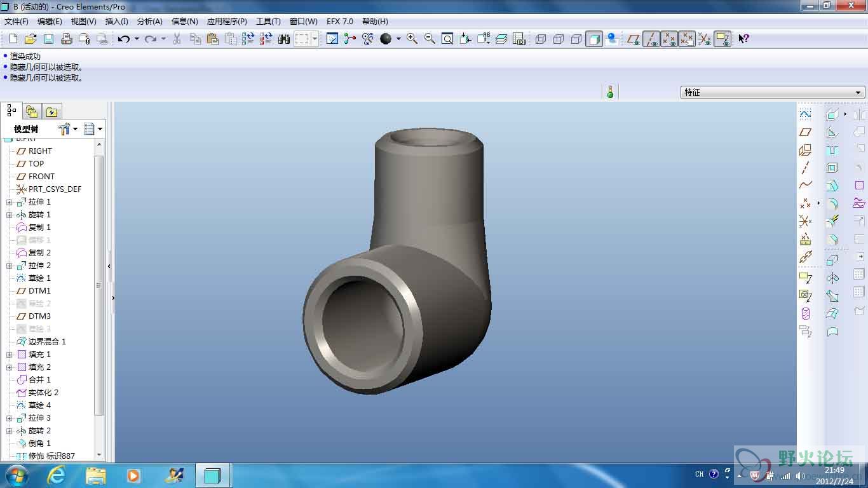Select 实体化 2 feature in model tree
868x488 pixels.
pos(43,392)
